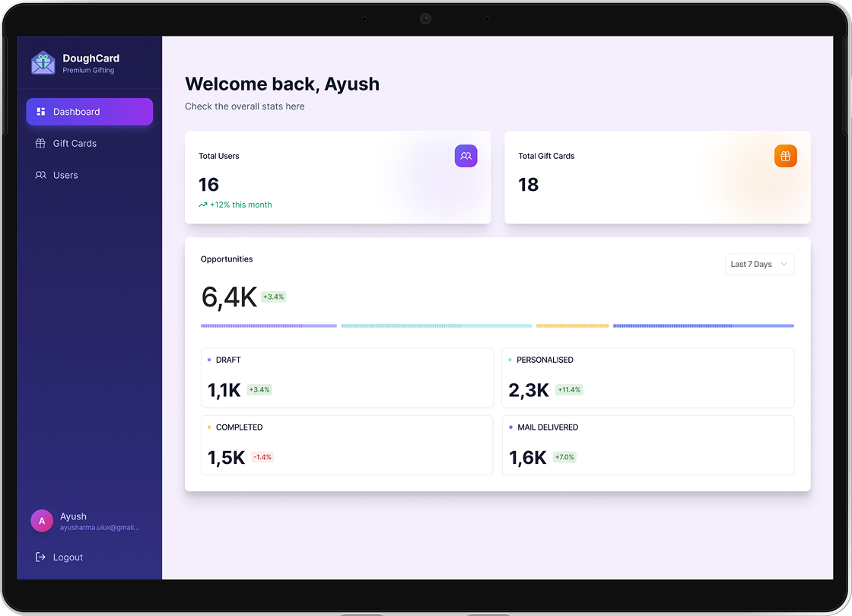Viewport: 852px width, 616px height.
Task: Click the purple users icon on Total Users card
Action: (x=466, y=155)
